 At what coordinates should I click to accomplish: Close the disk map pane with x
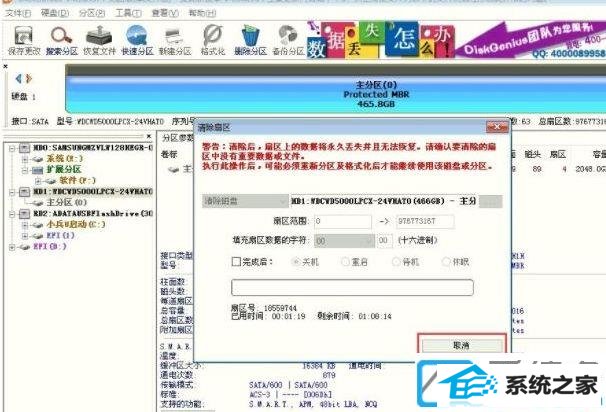pyautogui.click(x=5, y=66)
